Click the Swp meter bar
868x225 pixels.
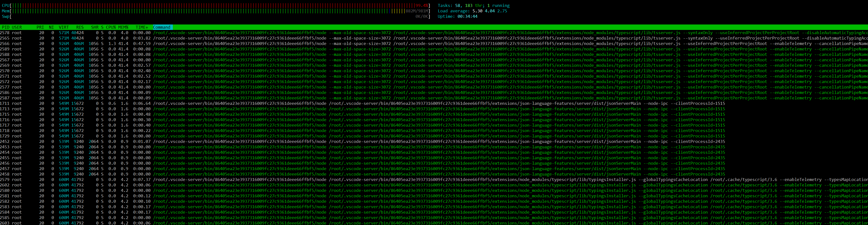(x=216, y=17)
